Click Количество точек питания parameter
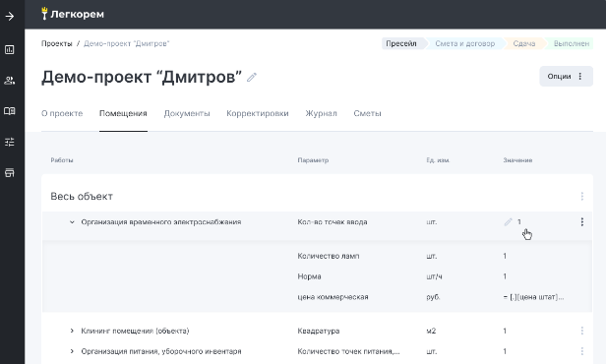Screen dimensions: 606x364 [x=348, y=351]
